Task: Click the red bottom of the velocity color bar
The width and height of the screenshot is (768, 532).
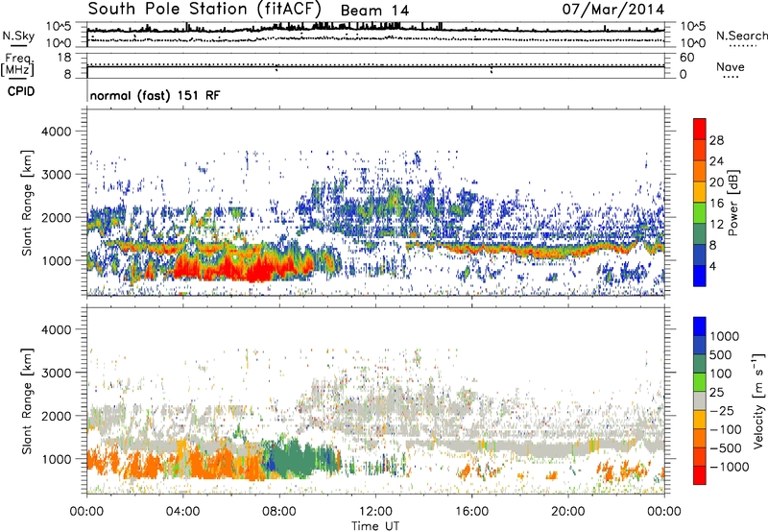Action: pyautogui.click(x=700, y=475)
